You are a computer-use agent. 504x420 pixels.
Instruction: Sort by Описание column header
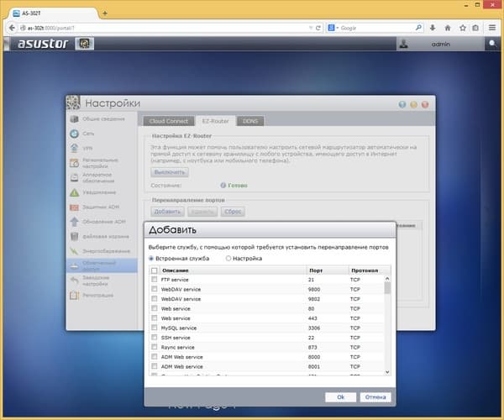233,270
